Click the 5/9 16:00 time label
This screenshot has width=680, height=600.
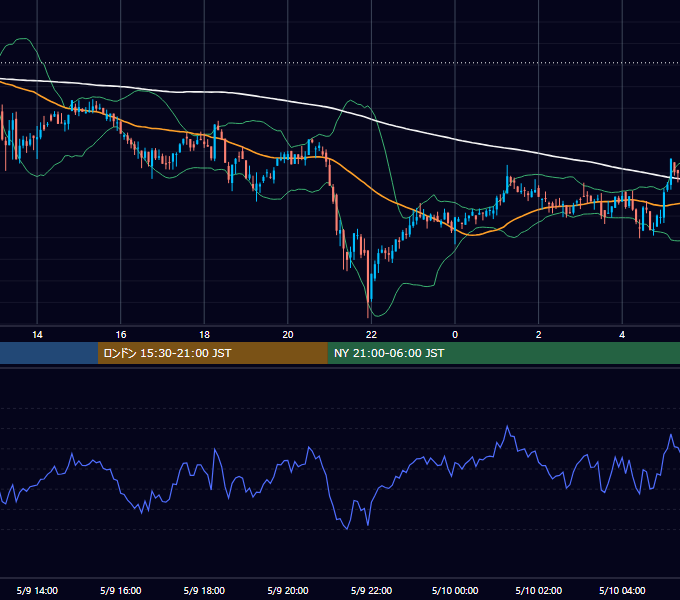tap(121, 590)
